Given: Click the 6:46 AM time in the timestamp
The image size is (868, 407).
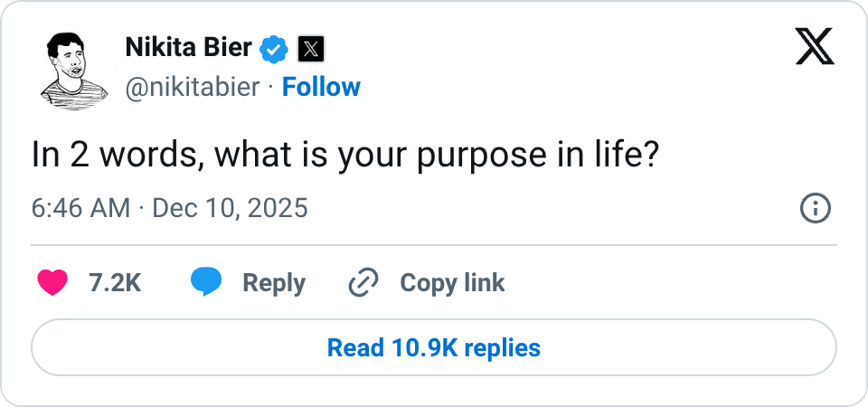Looking at the screenshot, I should [x=81, y=209].
